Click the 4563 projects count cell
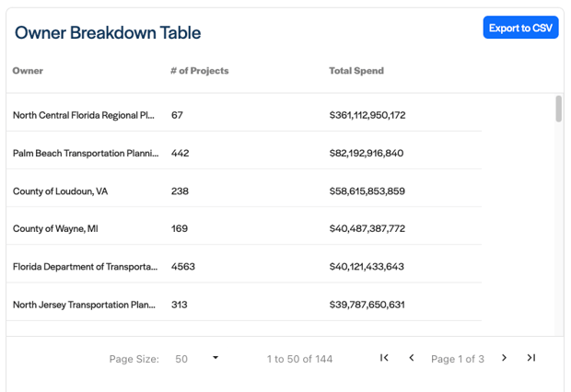571x392 pixels. 183,267
